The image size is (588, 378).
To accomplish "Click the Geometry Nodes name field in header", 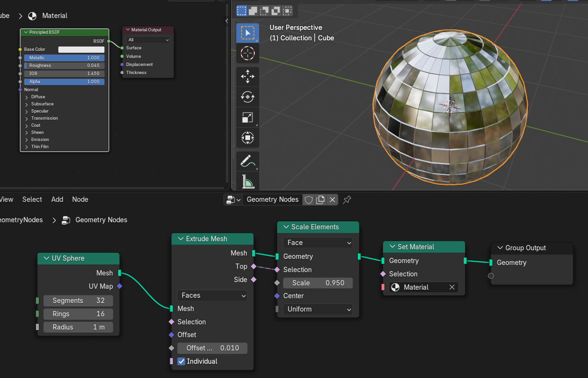I will (x=272, y=199).
